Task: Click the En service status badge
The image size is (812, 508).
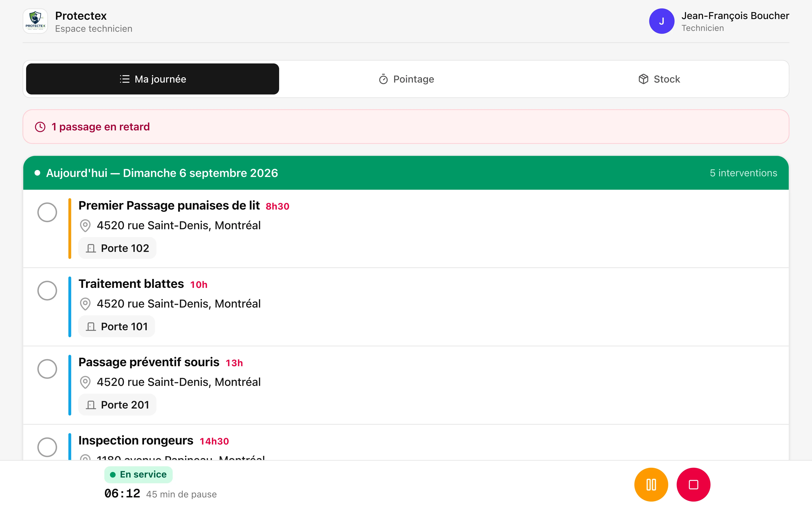Action: tap(138, 474)
